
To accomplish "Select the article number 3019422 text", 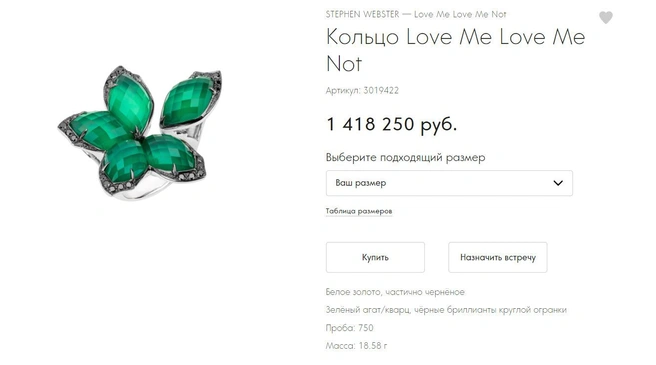I will tap(381, 90).
